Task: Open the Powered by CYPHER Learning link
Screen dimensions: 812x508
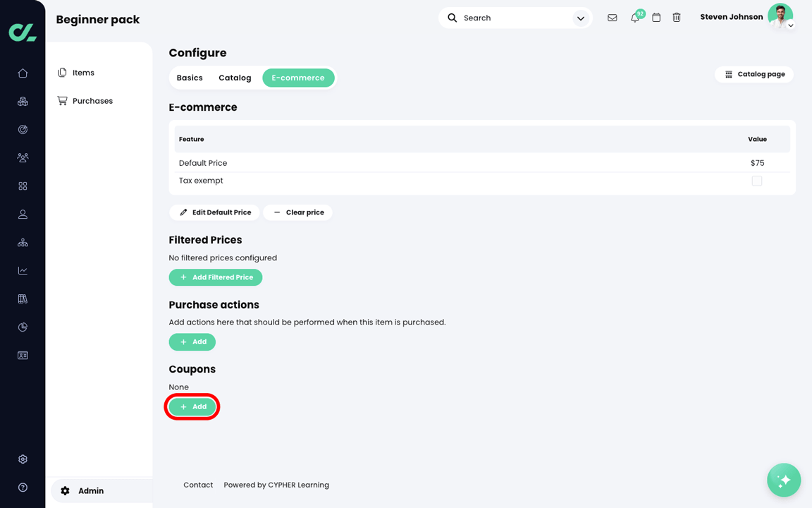Action: [276, 485]
